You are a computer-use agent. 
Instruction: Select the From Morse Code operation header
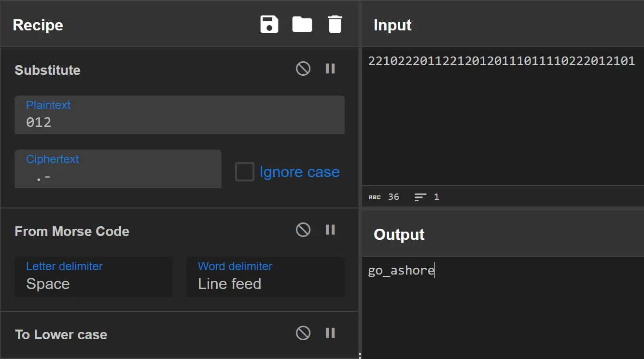click(x=72, y=232)
